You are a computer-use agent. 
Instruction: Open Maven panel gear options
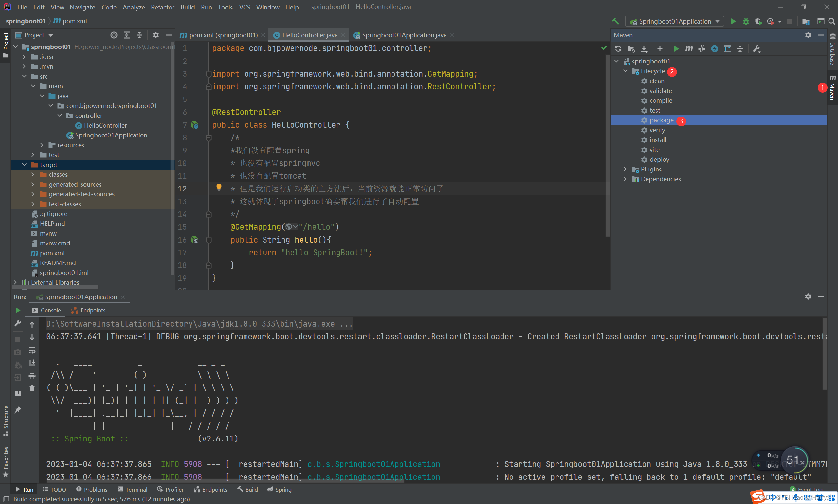[x=808, y=35]
